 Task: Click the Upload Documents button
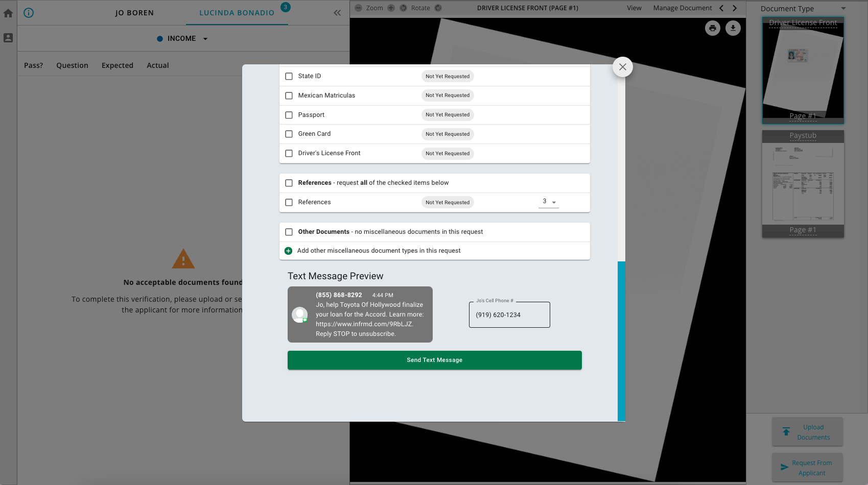pyautogui.click(x=807, y=432)
